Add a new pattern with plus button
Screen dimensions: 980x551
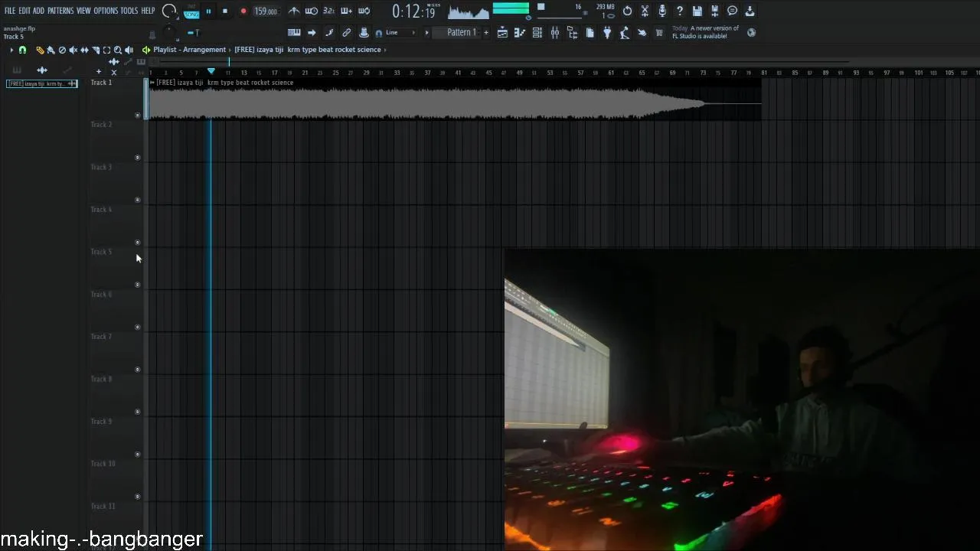pyautogui.click(x=486, y=33)
